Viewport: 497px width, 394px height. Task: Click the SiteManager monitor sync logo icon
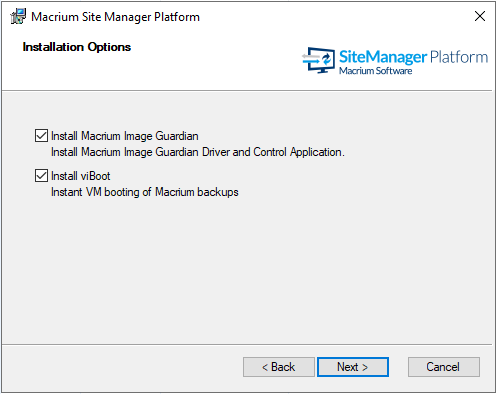point(319,60)
